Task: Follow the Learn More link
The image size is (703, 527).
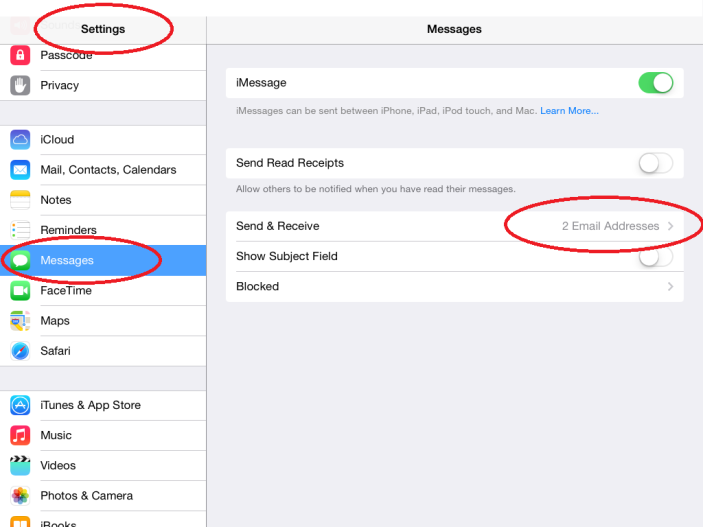Action: tap(569, 110)
